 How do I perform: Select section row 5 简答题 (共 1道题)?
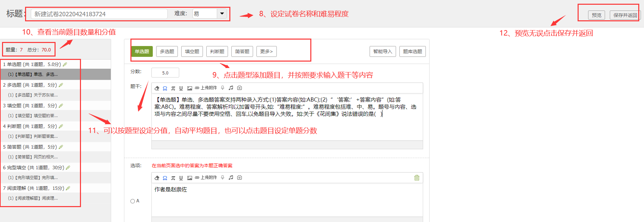pos(56,147)
